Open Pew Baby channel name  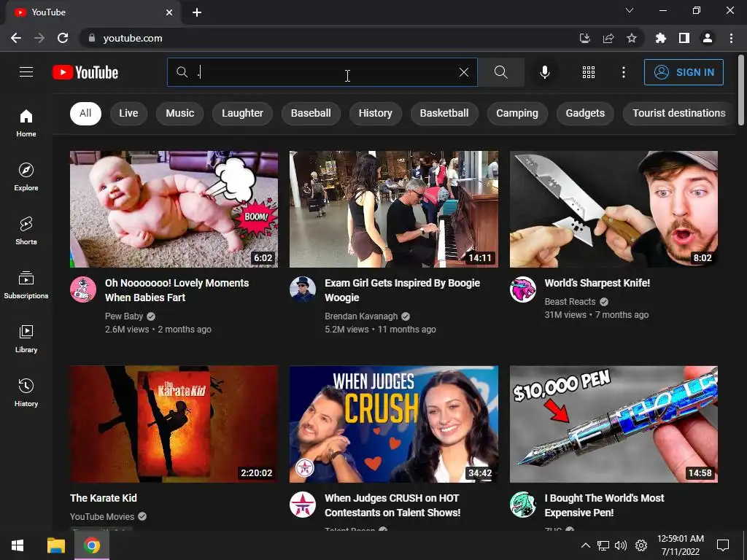[124, 316]
